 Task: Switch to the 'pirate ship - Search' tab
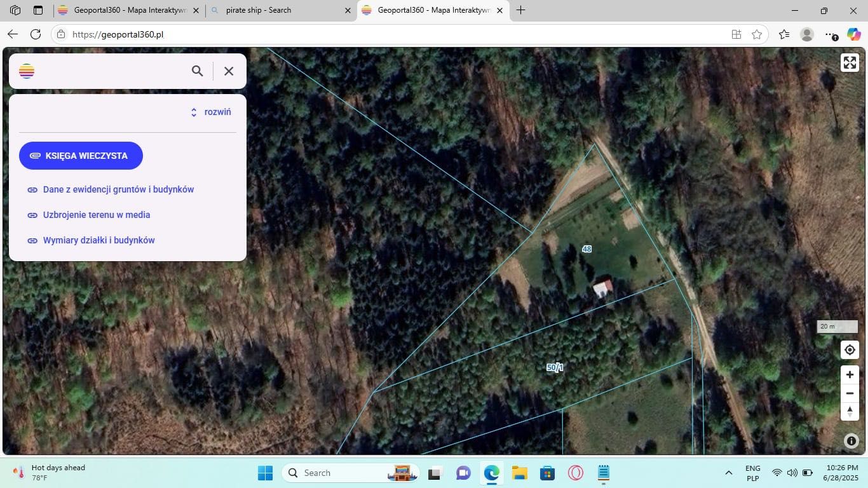click(280, 10)
